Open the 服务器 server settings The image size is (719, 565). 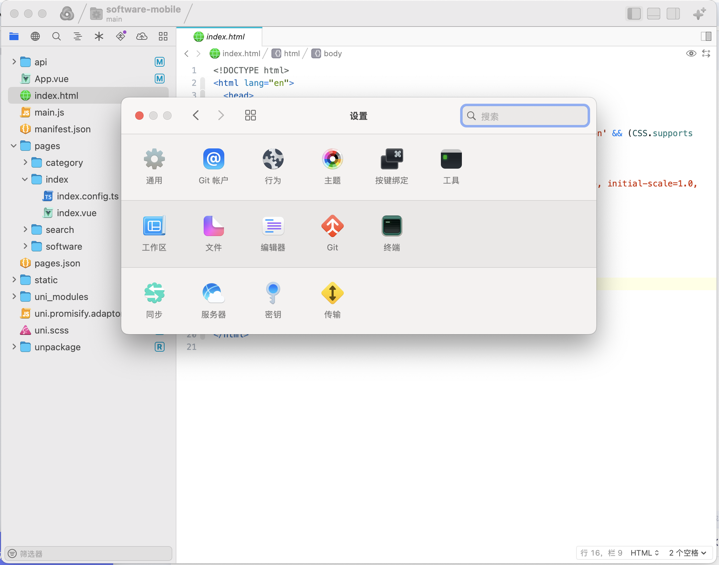[x=213, y=299]
